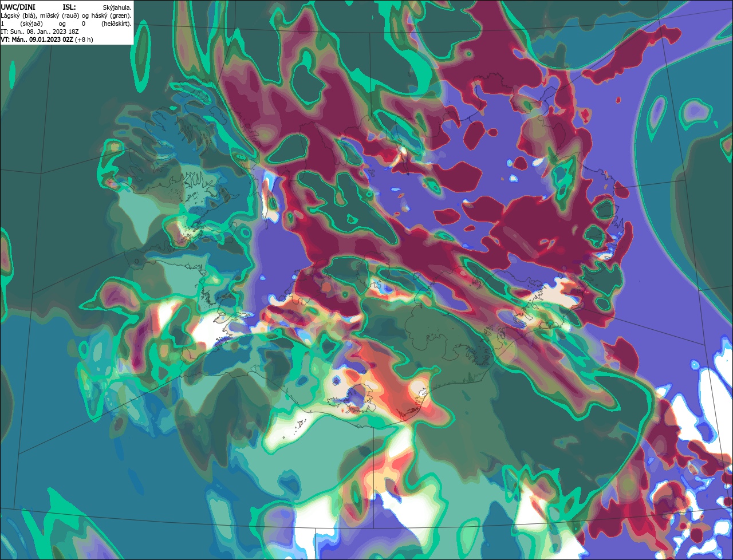Click the UWC/DINI model label
This screenshot has width=733, height=560.
[18, 7]
